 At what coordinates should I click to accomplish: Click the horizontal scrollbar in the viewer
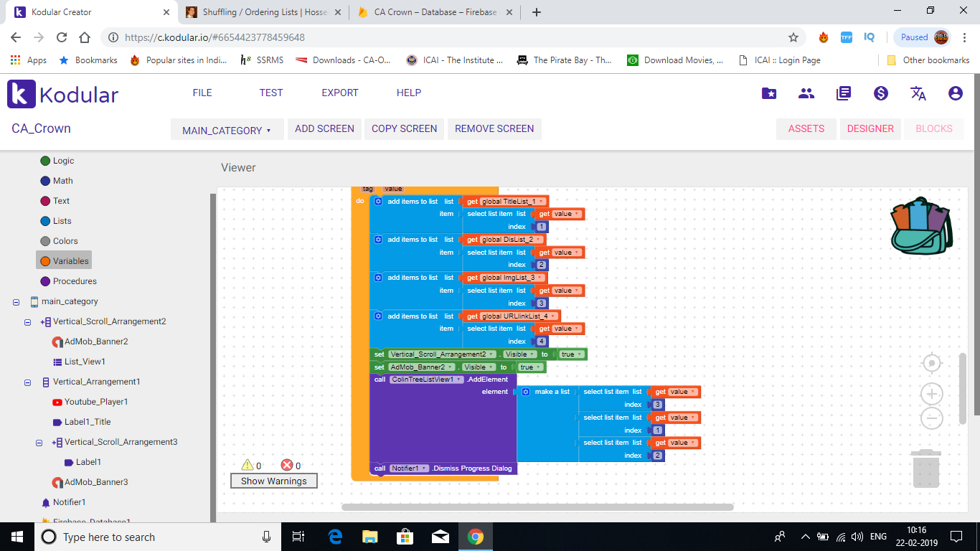pos(537,507)
